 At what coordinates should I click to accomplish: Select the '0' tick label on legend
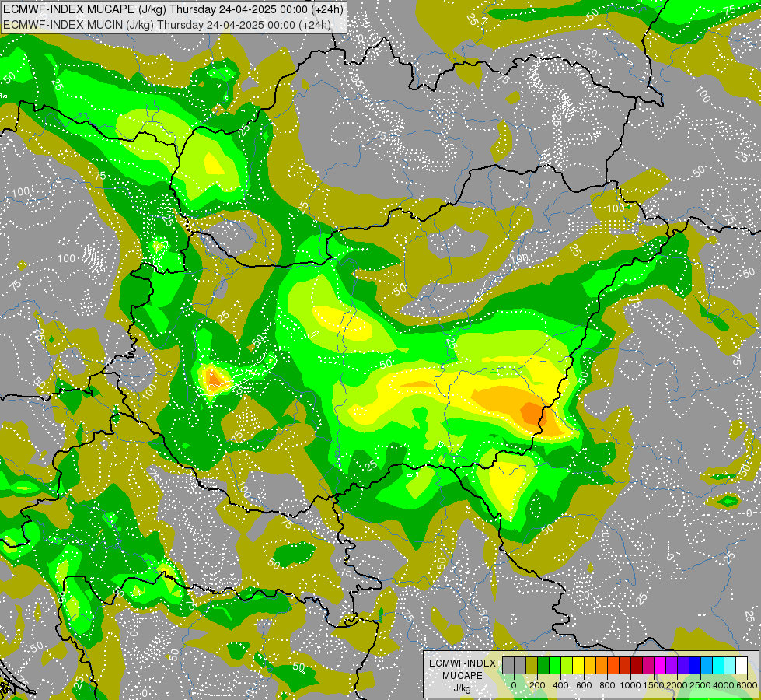(514, 685)
